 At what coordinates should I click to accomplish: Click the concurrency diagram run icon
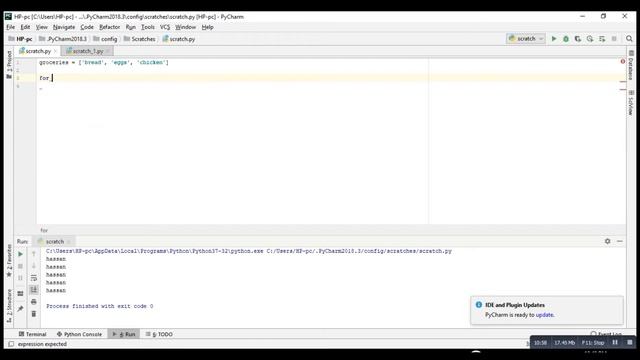602,39
